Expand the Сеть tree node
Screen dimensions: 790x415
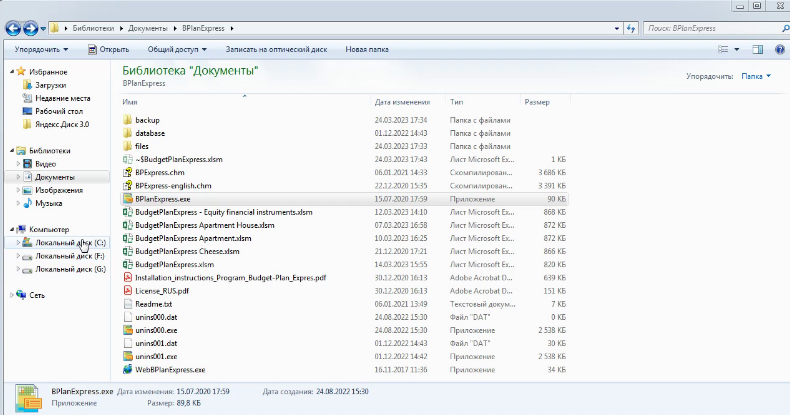click(12, 295)
